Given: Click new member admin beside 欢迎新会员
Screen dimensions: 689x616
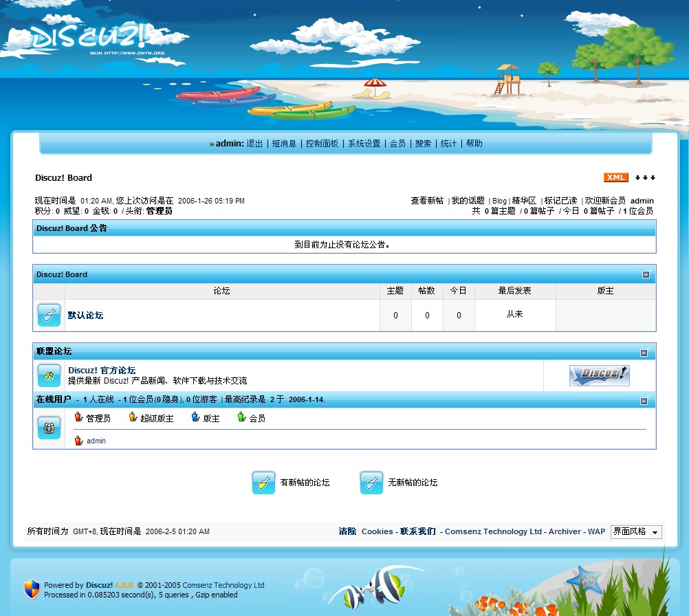Looking at the screenshot, I should (642, 201).
